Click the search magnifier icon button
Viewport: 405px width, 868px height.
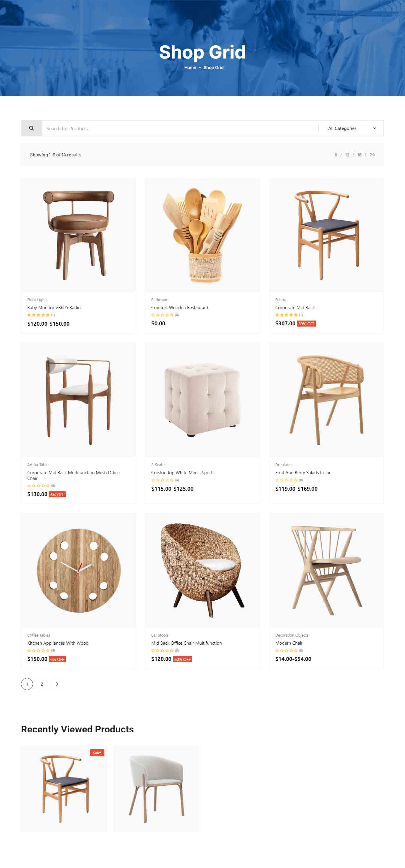[x=31, y=128]
